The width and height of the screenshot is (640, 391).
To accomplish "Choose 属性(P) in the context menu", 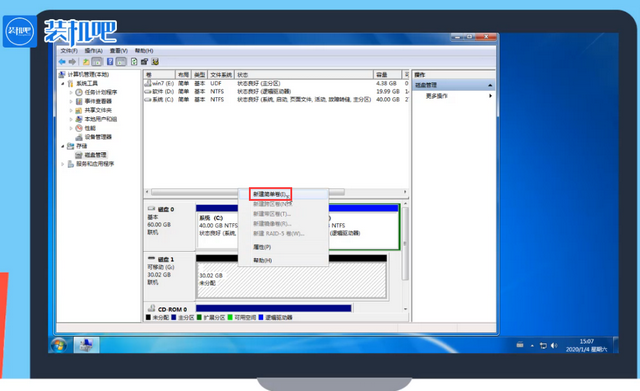I will [262, 247].
